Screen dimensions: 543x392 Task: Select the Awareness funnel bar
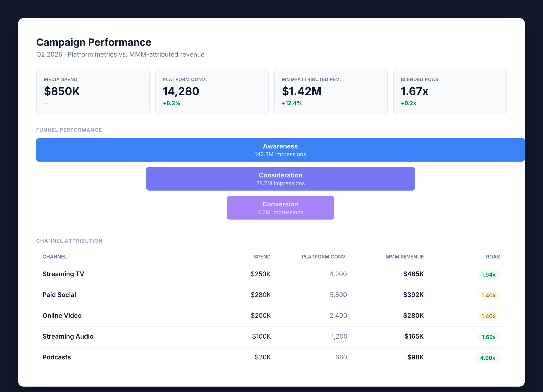[280, 150]
